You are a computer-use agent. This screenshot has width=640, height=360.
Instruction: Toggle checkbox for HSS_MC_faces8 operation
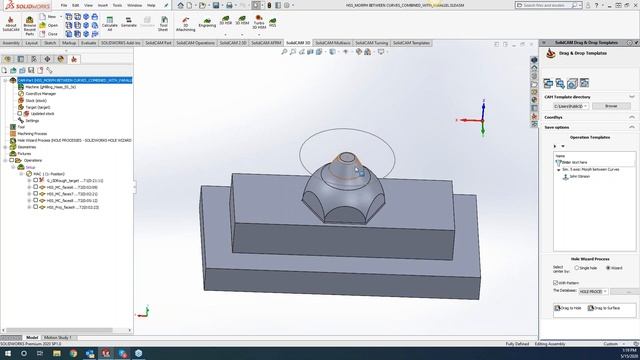coord(36,200)
